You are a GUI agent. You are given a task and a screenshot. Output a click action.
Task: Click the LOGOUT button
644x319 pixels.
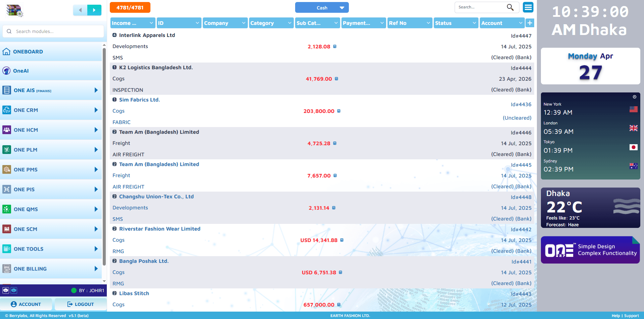click(x=81, y=304)
